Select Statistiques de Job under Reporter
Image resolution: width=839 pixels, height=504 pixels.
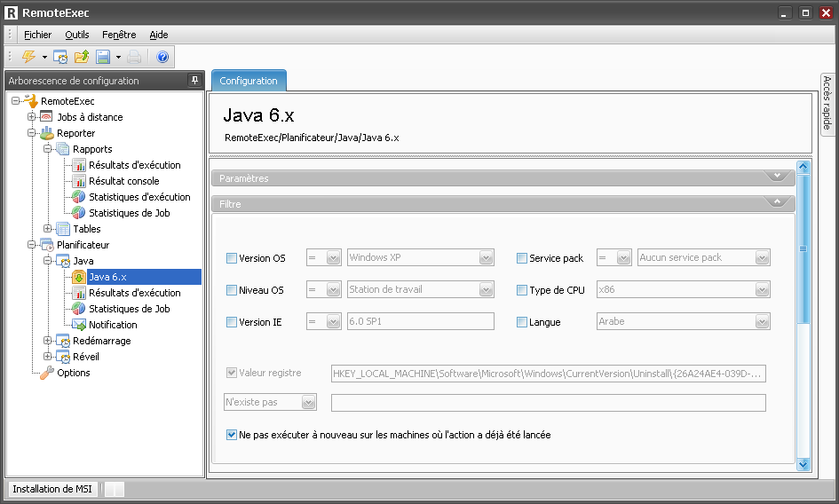[x=129, y=213]
